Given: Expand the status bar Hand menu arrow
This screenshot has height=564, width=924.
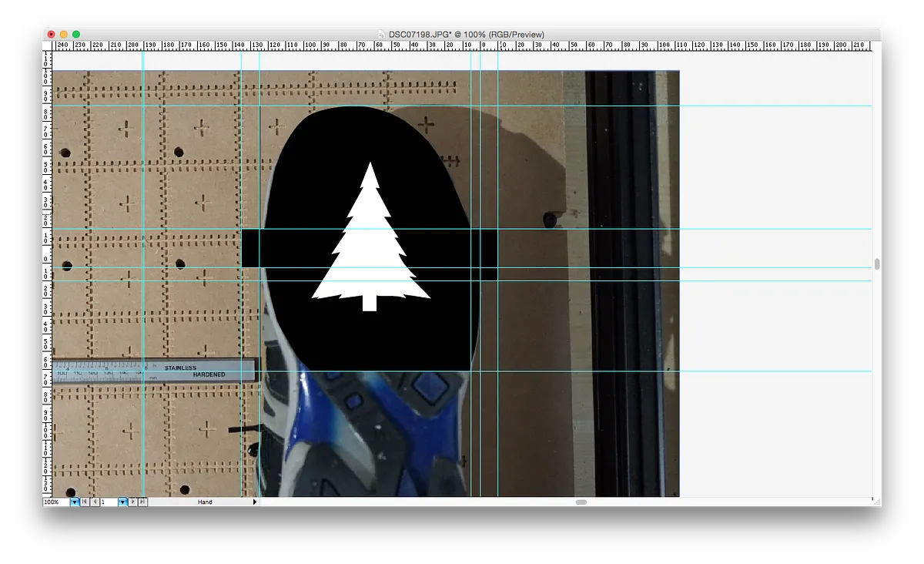Looking at the screenshot, I should click(x=255, y=502).
